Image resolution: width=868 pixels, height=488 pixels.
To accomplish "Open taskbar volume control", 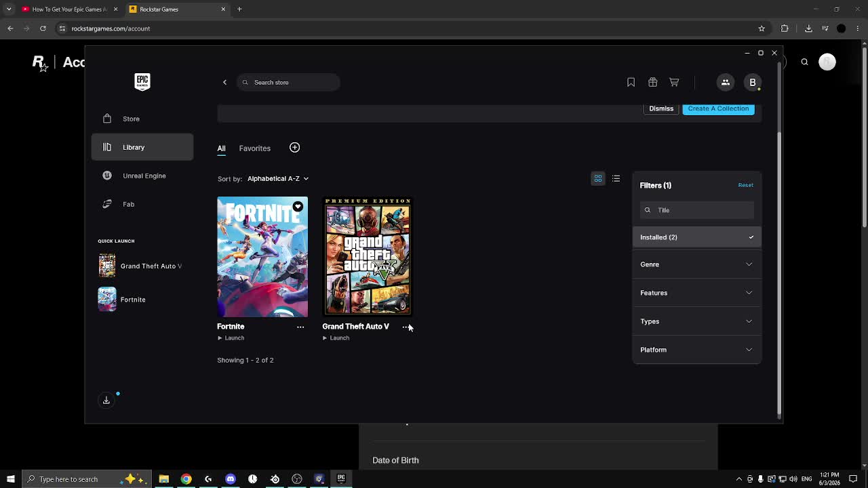I will pyautogui.click(x=793, y=479).
